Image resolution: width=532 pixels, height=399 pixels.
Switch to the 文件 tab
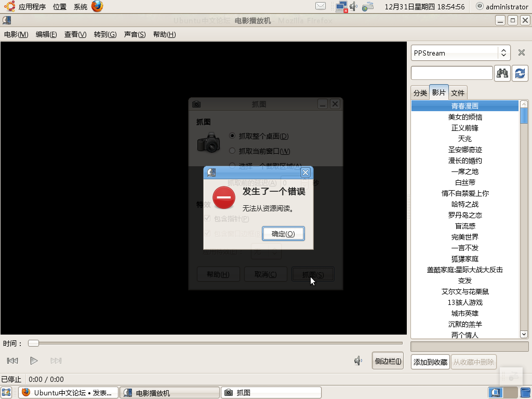tap(458, 92)
